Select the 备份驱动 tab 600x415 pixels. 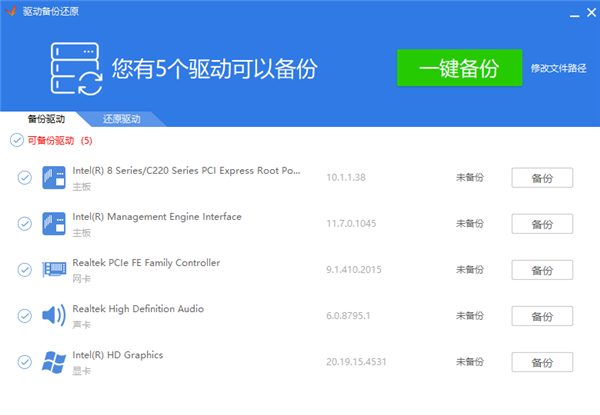point(46,119)
